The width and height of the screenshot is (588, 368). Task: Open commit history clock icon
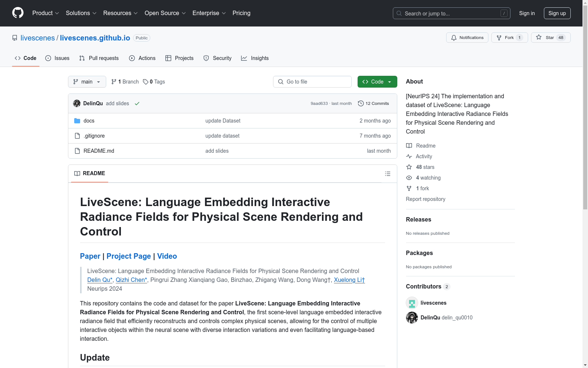tap(361, 103)
